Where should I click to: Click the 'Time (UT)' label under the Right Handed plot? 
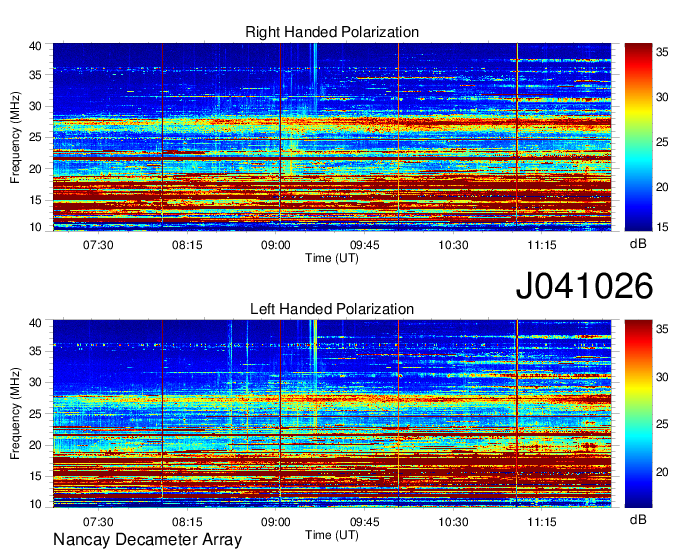(x=332, y=258)
